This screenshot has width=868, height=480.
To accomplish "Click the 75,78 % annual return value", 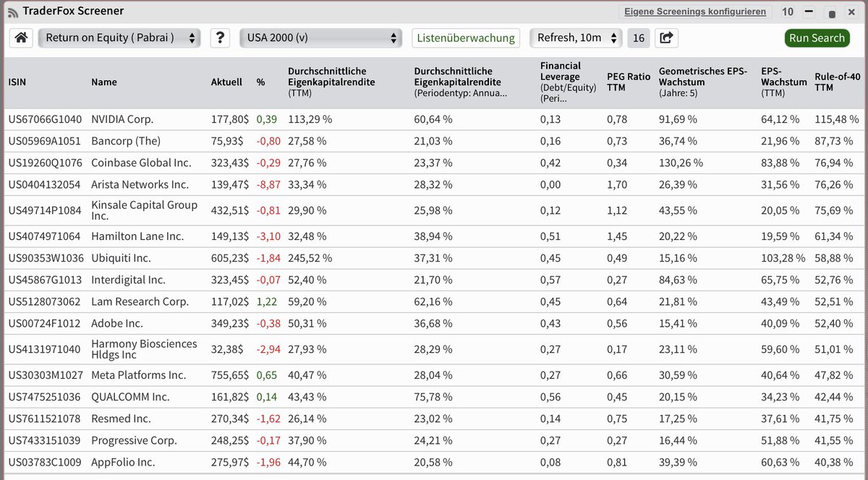I will pyautogui.click(x=433, y=397).
